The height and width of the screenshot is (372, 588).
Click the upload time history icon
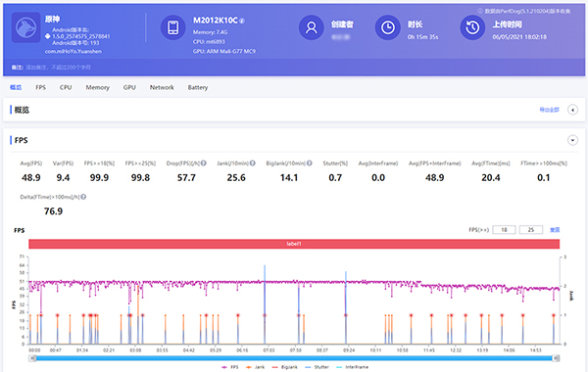coord(472,27)
